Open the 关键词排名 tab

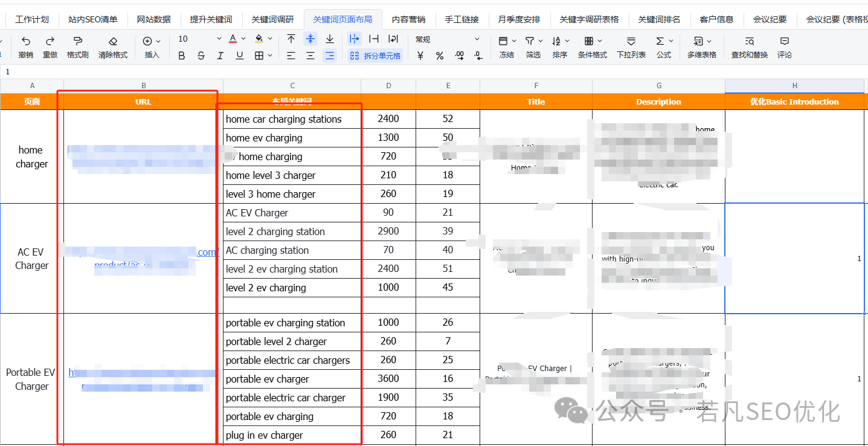tap(659, 19)
